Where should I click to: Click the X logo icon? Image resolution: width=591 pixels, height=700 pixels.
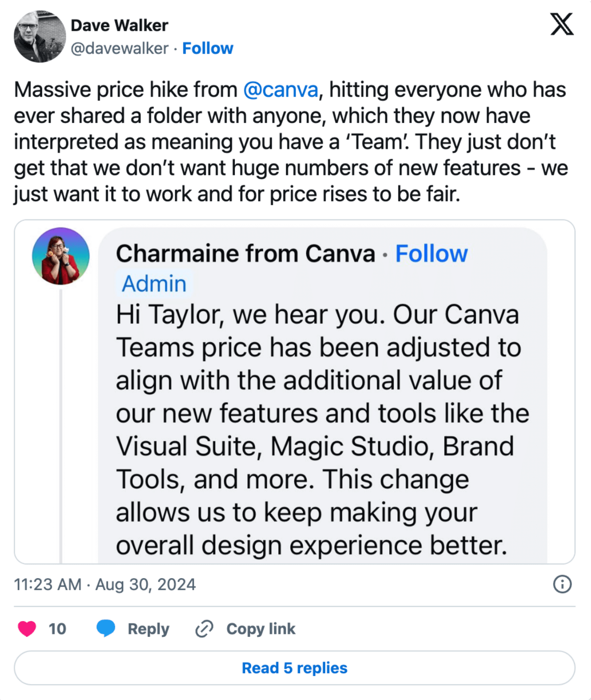[x=562, y=25]
